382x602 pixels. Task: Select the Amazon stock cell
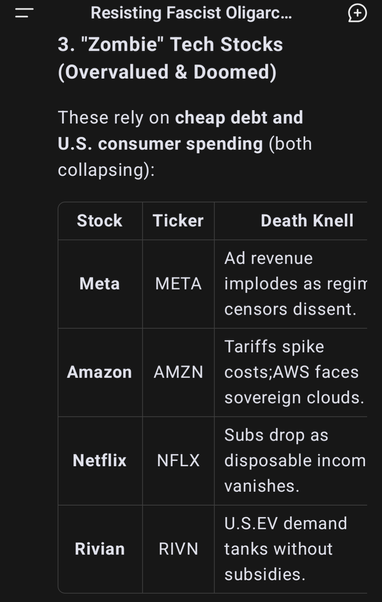[100, 372]
